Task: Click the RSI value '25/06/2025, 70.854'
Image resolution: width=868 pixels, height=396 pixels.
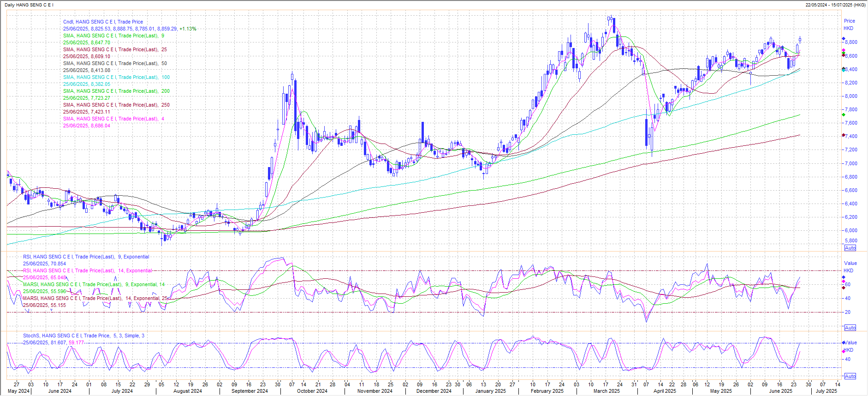Action: [44, 264]
